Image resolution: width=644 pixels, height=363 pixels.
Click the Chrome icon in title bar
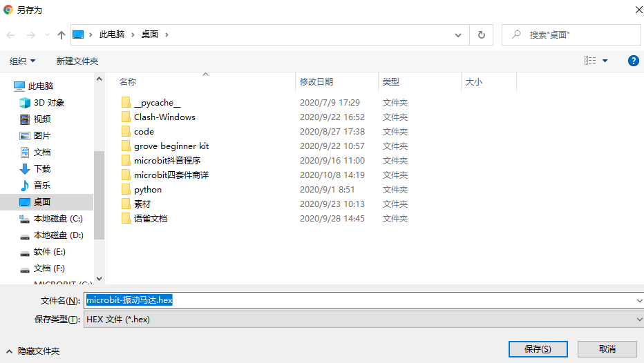coord(8,10)
